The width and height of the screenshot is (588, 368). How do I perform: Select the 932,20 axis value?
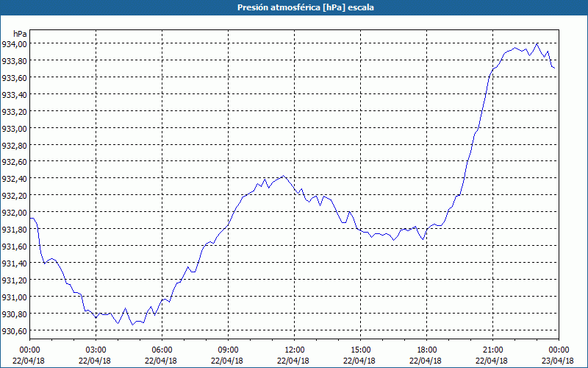14,196
